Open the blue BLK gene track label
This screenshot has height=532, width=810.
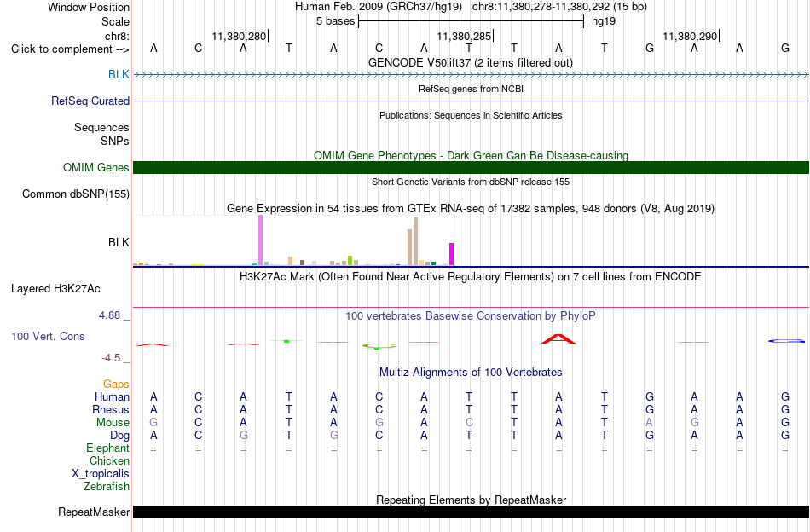[x=119, y=74]
